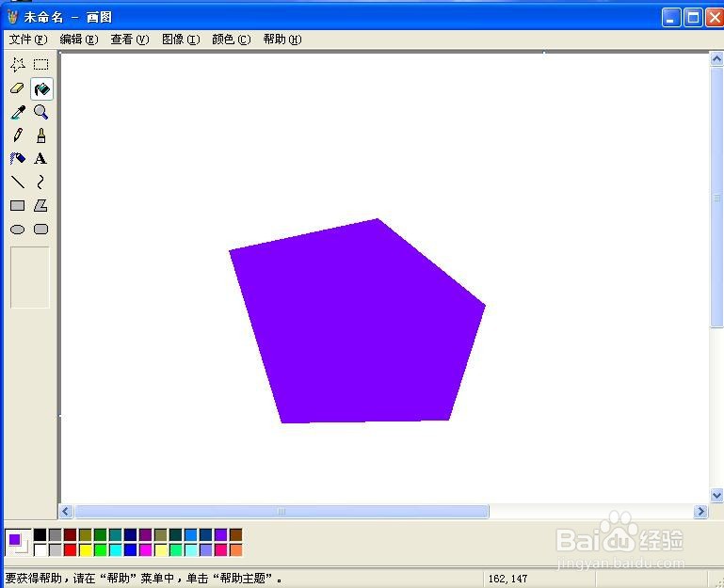Select the rectangular Select tool
Viewport: 724px width, 588px height.
click(41, 65)
